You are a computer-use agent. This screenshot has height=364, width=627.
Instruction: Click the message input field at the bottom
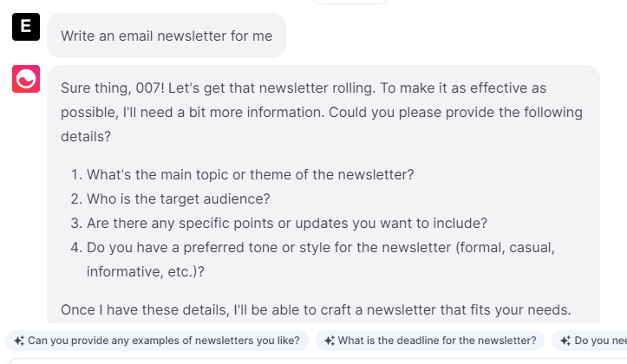click(x=313, y=360)
